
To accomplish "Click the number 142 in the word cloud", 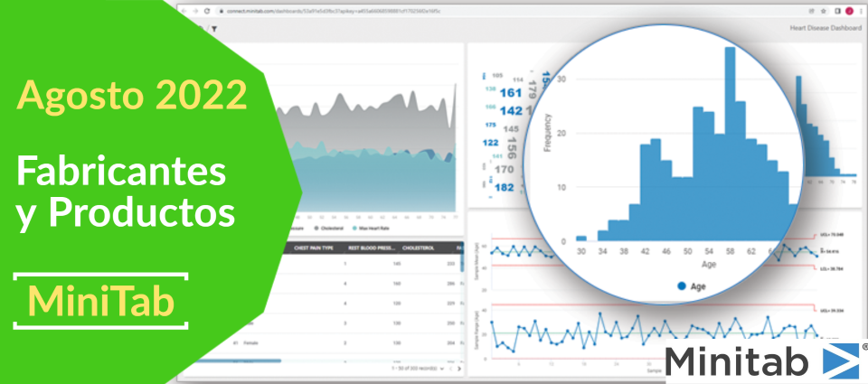I will [510, 110].
